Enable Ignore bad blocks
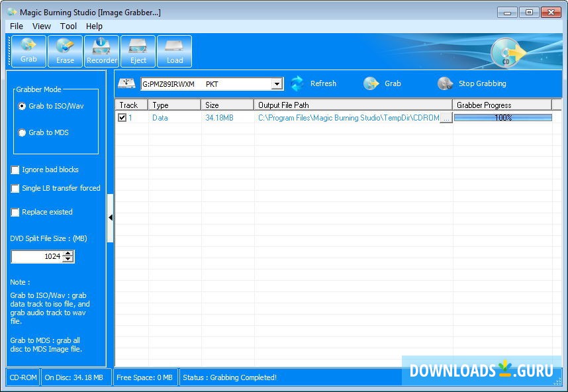Image resolution: width=568 pixels, height=392 pixels. click(15, 170)
